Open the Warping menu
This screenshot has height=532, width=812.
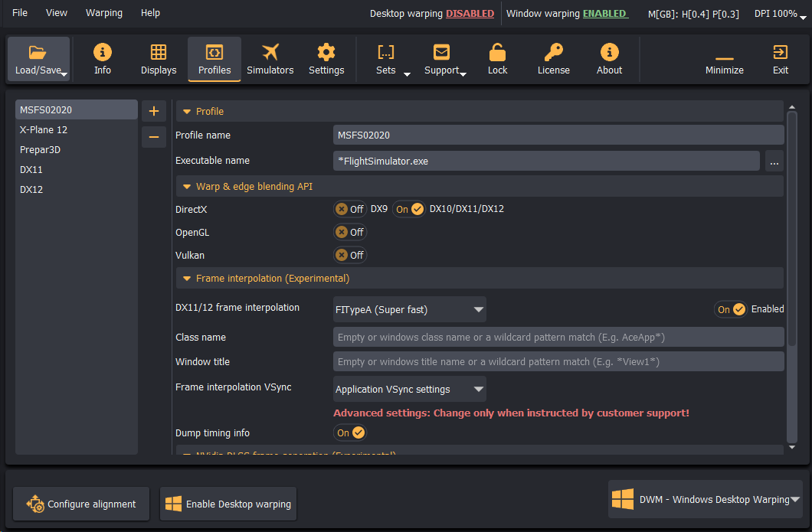[x=104, y=13]
